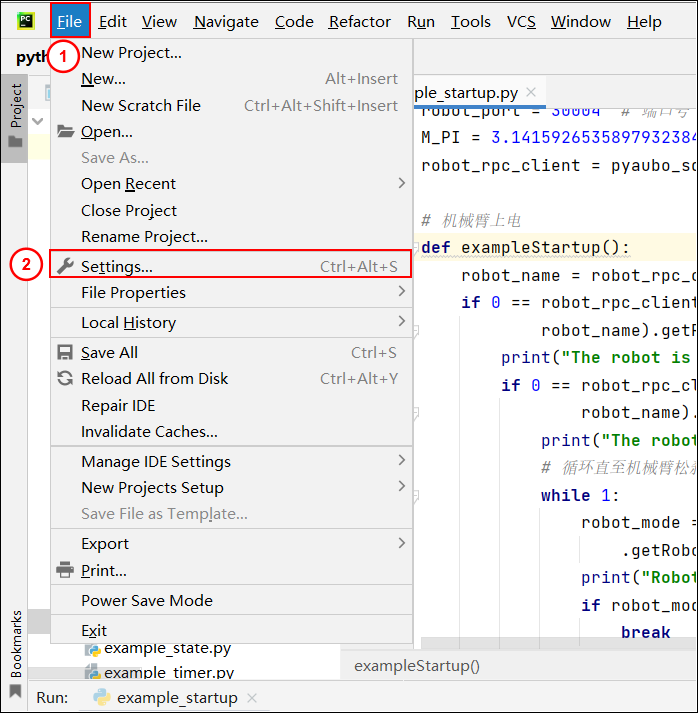Close the example_startup Run tab

pyautogui.click(x=252, y=698)
